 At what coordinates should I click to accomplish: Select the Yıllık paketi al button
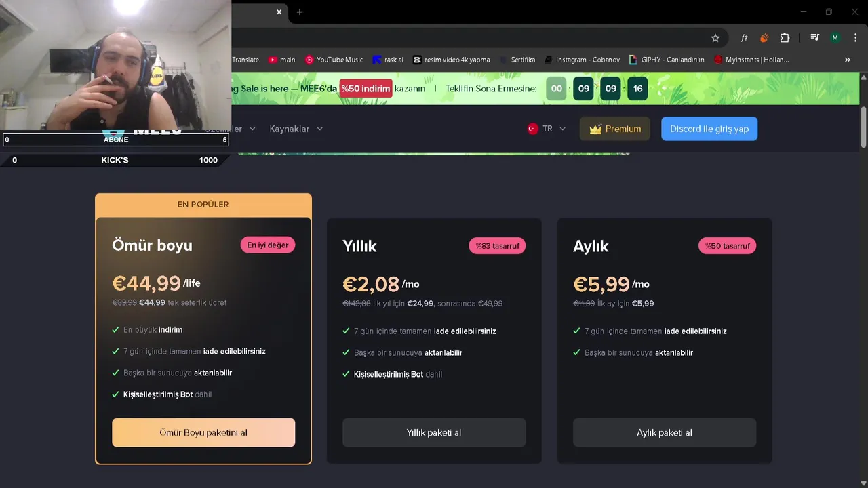[434, 432]
